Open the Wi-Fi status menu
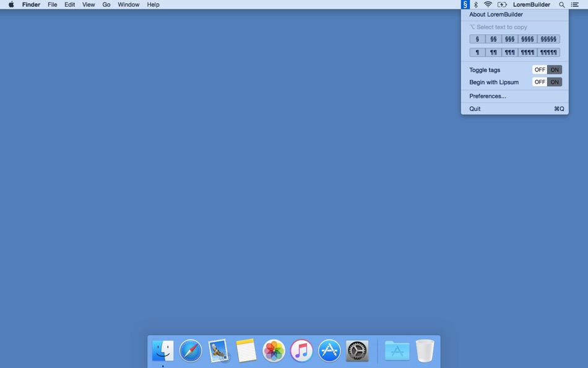The height and width of the screenshot is (368, 588). [x=488, y=4]
